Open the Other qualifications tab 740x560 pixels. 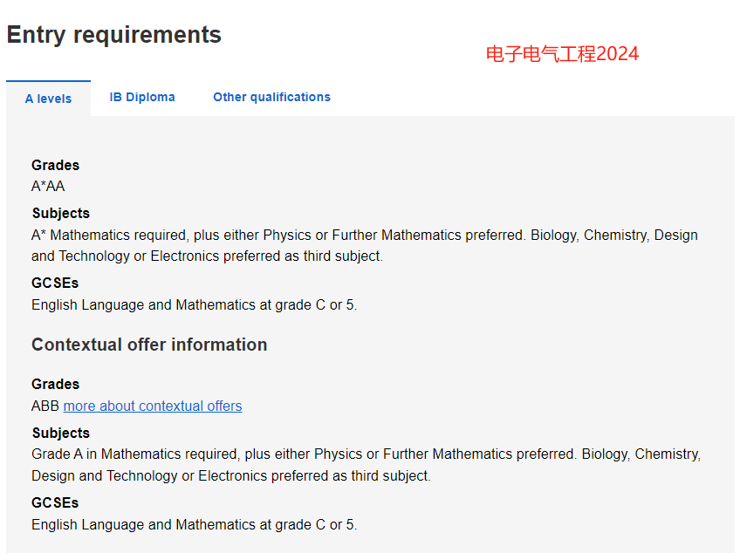click(272, 97)
